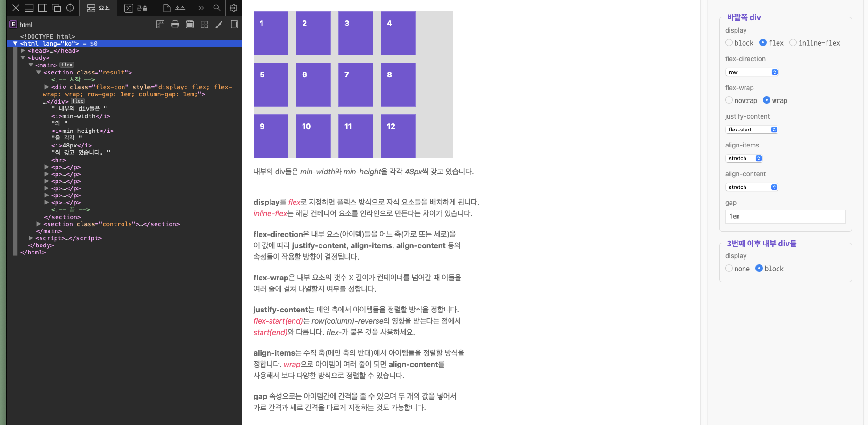Expand the section class="controls" node

[x=39, y=224]
